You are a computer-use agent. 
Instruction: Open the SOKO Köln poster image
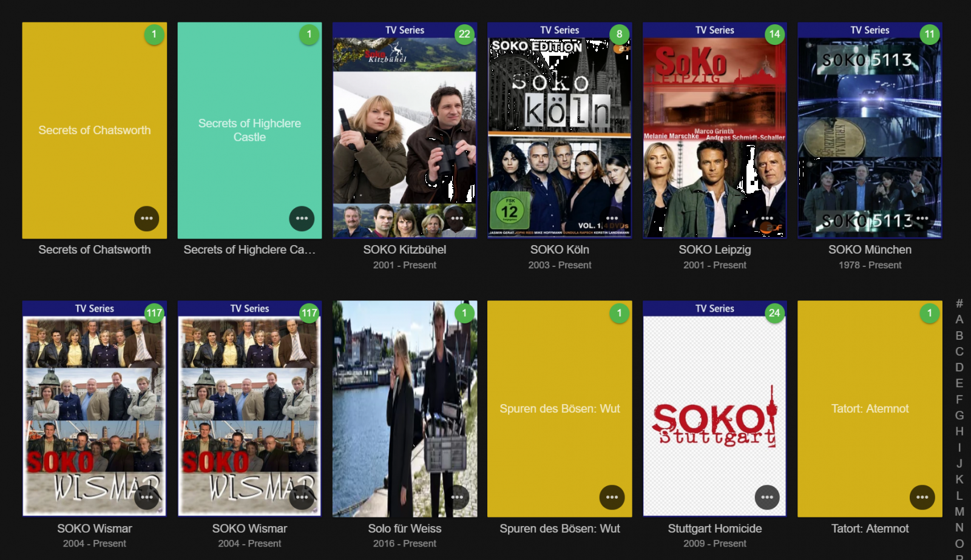[560, 130]
